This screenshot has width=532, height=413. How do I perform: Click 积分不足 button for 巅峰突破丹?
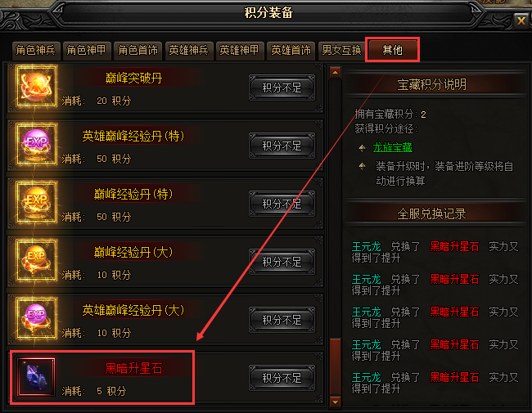click(x=282, y=88)
